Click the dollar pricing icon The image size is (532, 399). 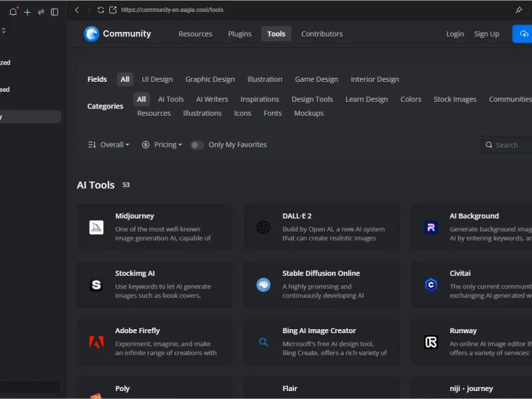click(x=146, y=145)
